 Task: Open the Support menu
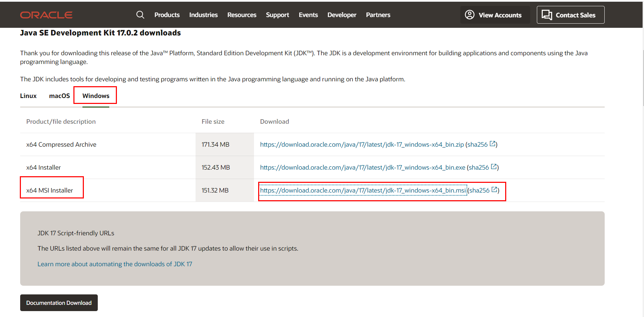[278, 15]
